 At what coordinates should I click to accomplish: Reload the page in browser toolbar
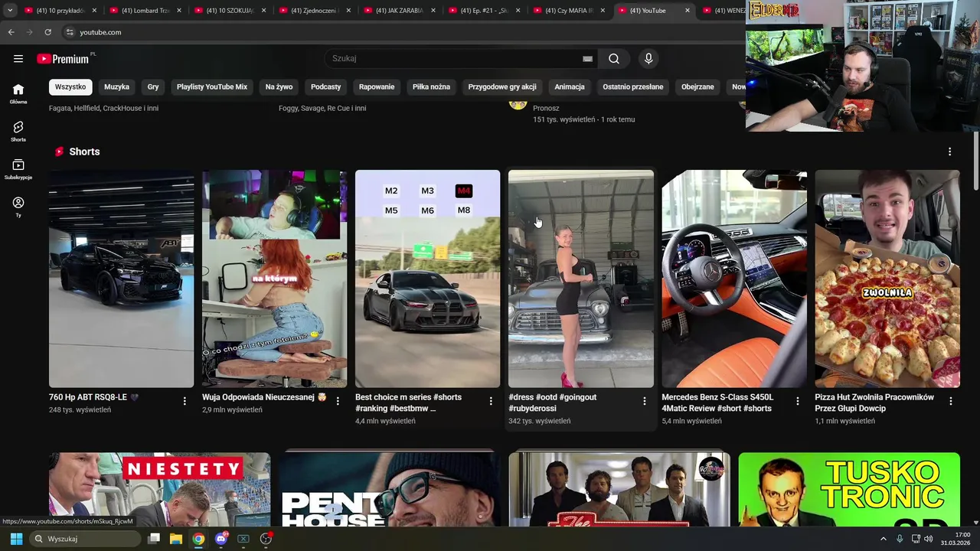[47, 32]
